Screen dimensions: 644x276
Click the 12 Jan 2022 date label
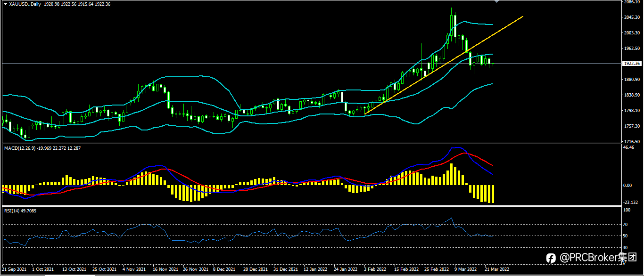pyautogui.click(x=316, y=270)
